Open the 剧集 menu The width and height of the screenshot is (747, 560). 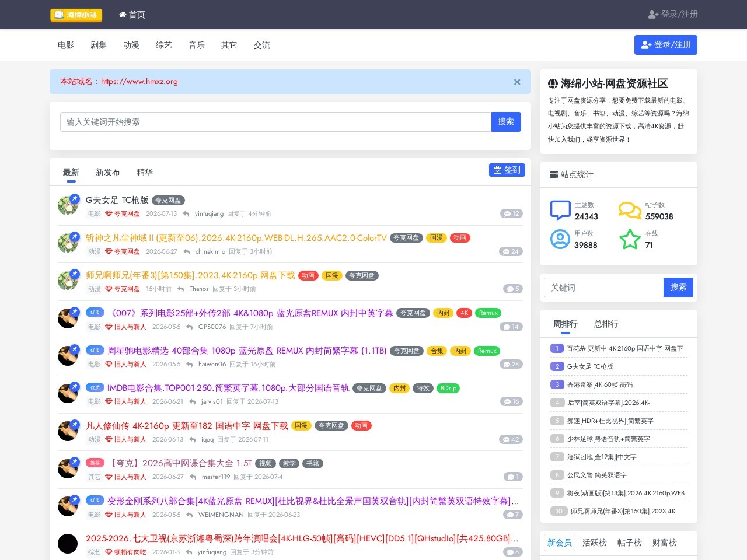click(x=99, y=45)
